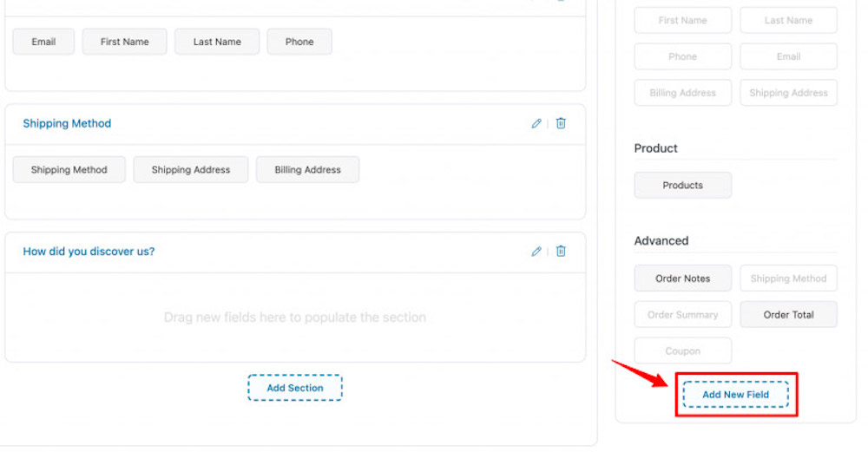Pick the Shipping Address field in Shipping section
Image resolution: width=868 pixels, height=452 pixels.
[x=191, y=170]
